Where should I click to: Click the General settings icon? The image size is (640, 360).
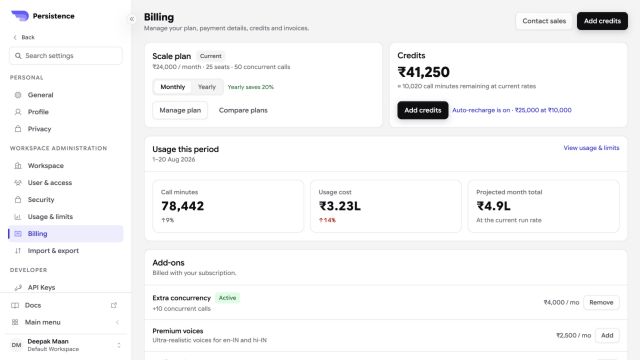(18, 95)
